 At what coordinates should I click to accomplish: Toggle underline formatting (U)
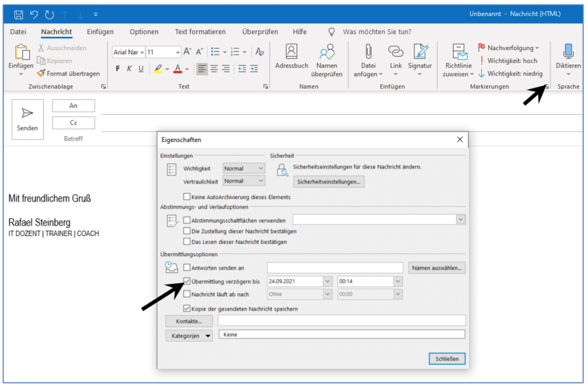coord(141,69)
